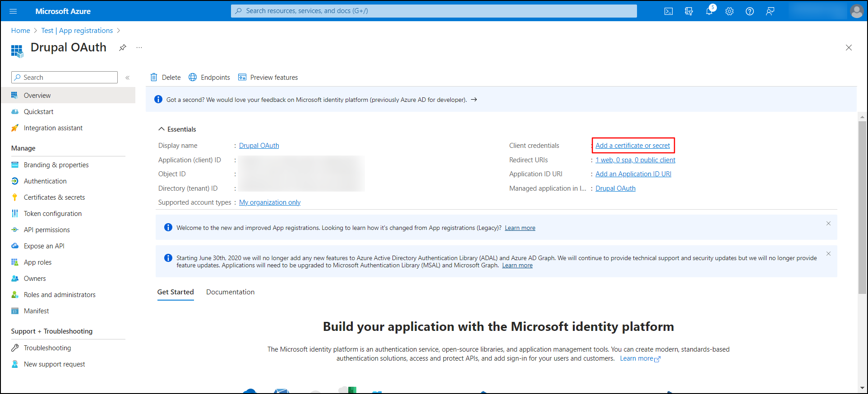Open the notifications bell

[x=709, y=11]
